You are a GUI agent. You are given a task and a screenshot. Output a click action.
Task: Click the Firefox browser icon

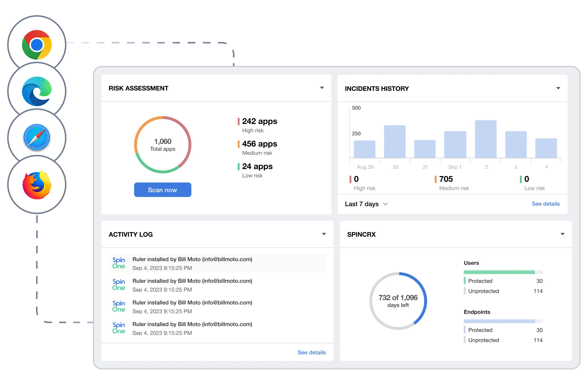[37, 185]
